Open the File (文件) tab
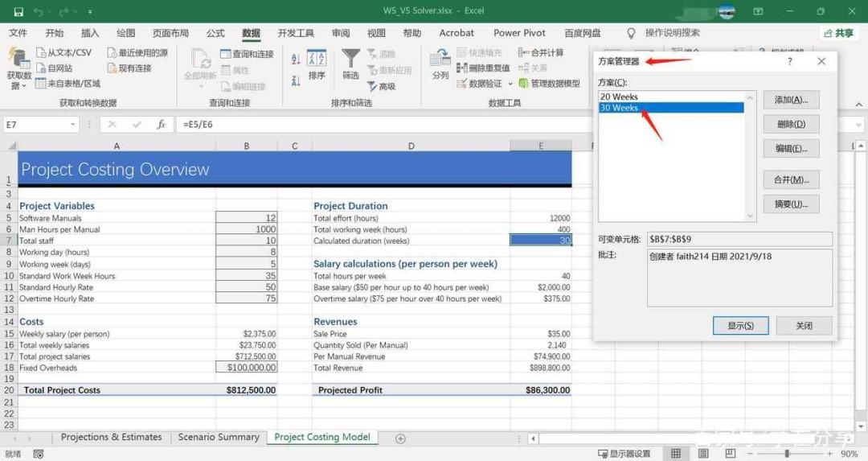Screen dimensions: 868x461 (18, 33)
